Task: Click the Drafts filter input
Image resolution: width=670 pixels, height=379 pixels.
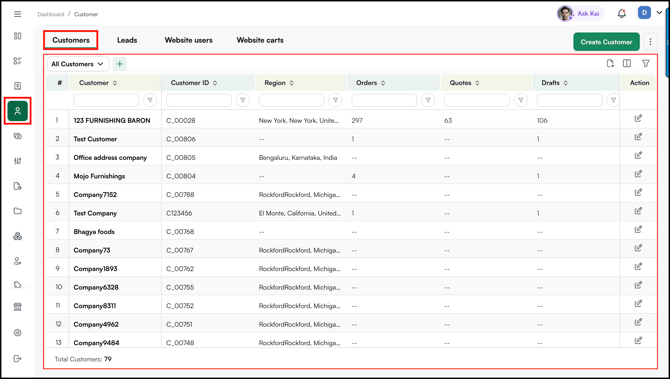Action: (570, 100)
